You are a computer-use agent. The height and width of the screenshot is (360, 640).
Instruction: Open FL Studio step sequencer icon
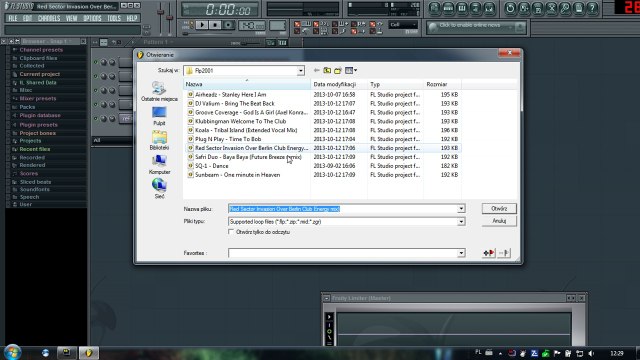point(448,8)
